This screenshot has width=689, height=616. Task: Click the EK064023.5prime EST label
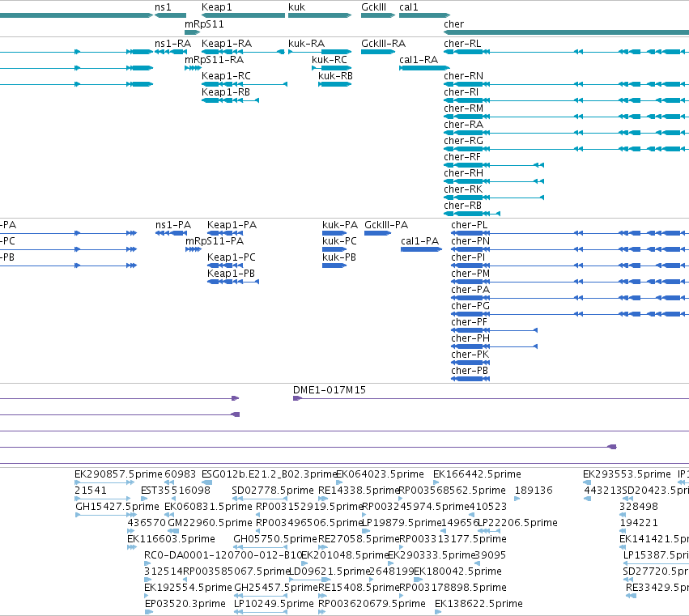(x=380, y=474)
